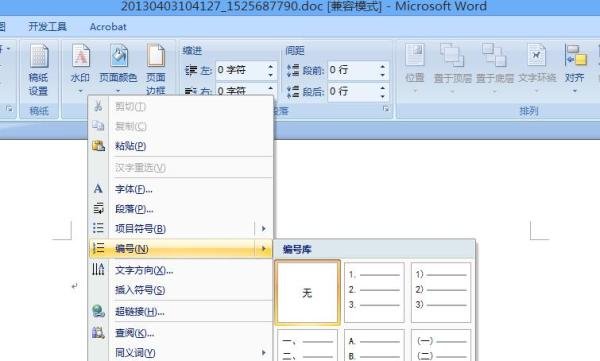Click the 排列 group label

click(529, 111)
